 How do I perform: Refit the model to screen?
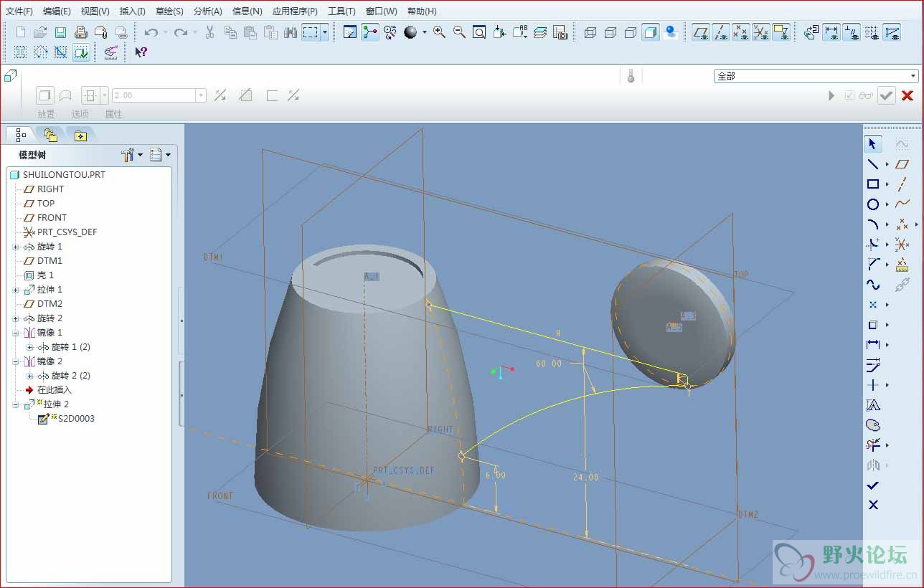[479, 32]
